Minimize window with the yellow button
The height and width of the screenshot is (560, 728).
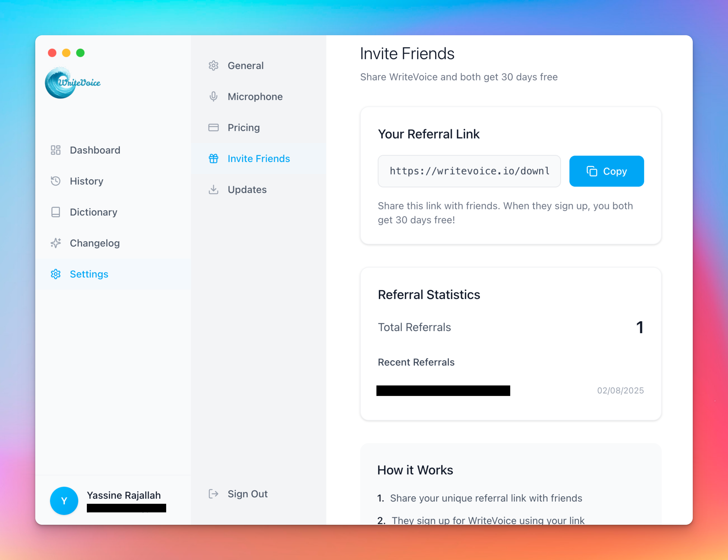(66, 53)
